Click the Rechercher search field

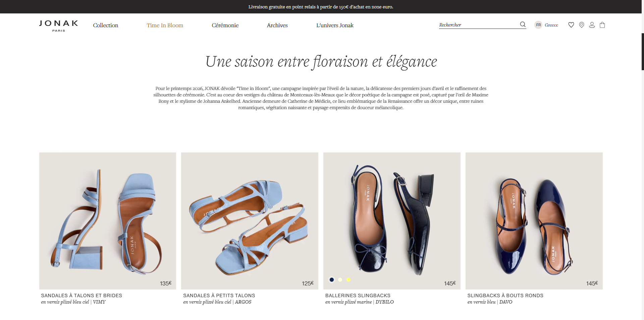coord(478,25)
